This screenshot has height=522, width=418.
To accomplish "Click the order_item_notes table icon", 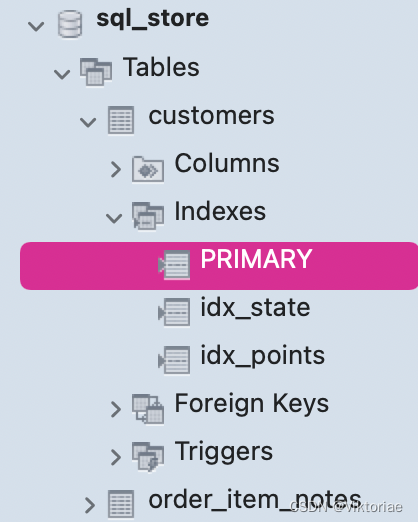I will click(121, 504).
